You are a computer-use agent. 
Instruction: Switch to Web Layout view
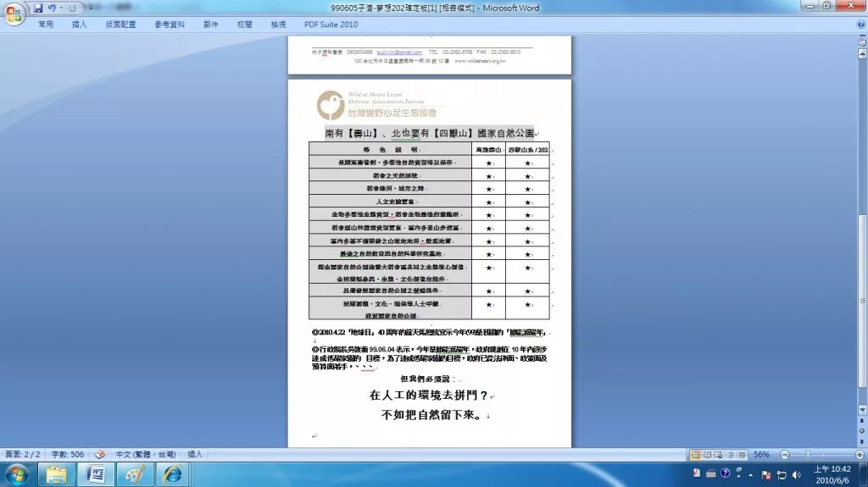pos(719,454)
